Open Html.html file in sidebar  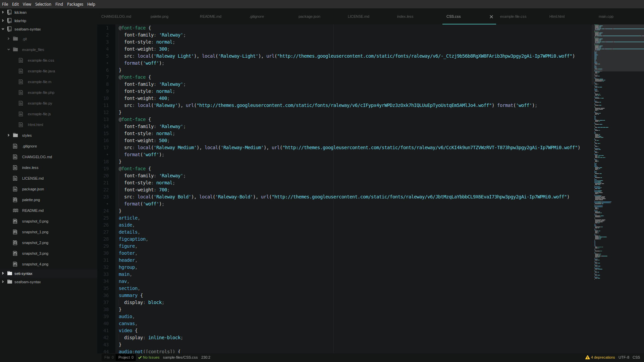coord(35,125)
